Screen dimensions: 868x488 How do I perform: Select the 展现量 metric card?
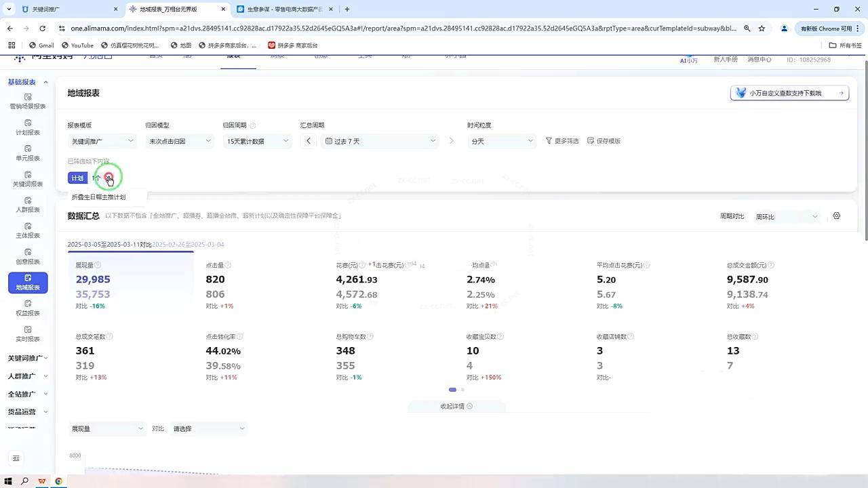[x=130, y=285]
